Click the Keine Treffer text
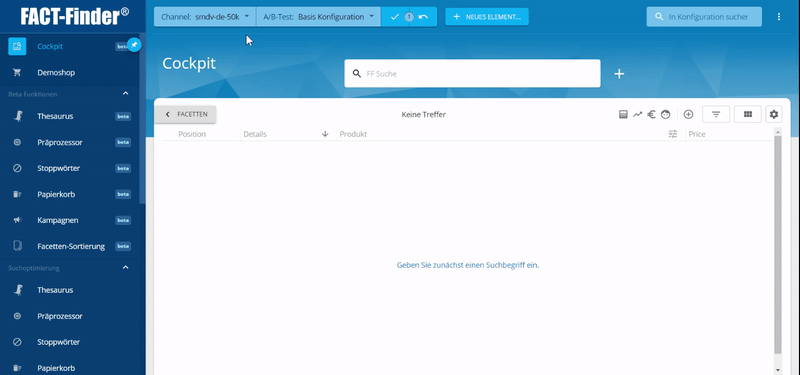 (423, 115)
